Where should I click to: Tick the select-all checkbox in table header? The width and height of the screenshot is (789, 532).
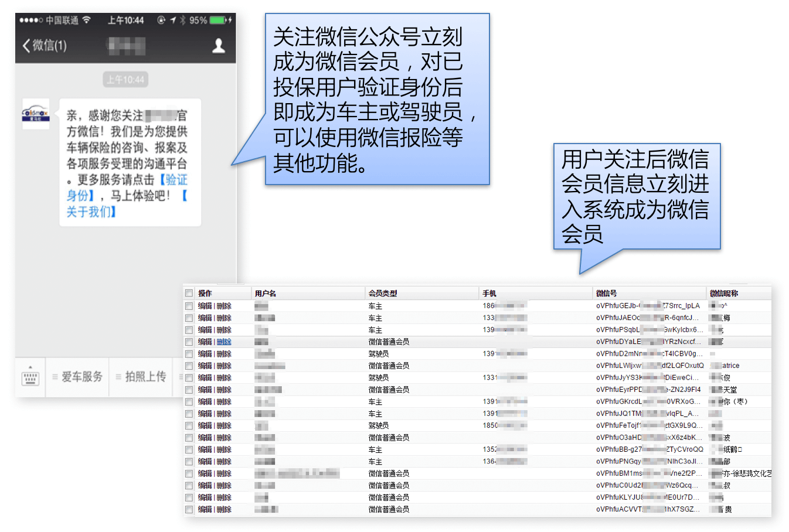[189, 293]
